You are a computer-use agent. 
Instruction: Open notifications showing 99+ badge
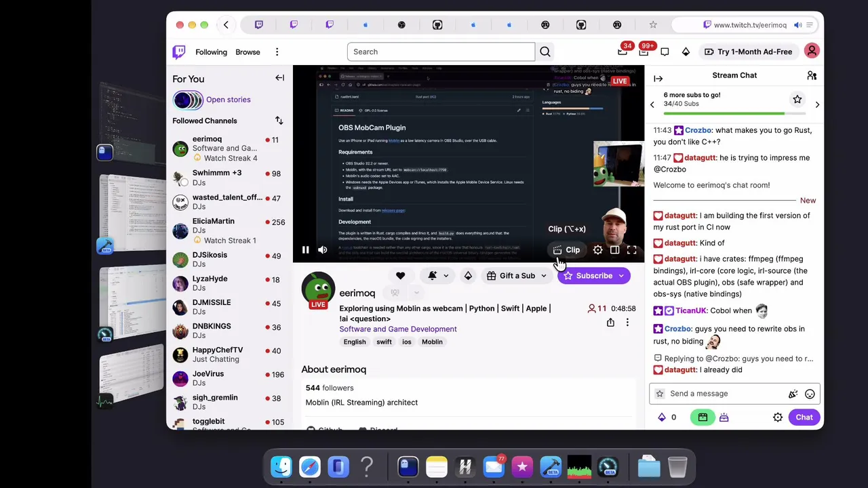tap(644, 52)
